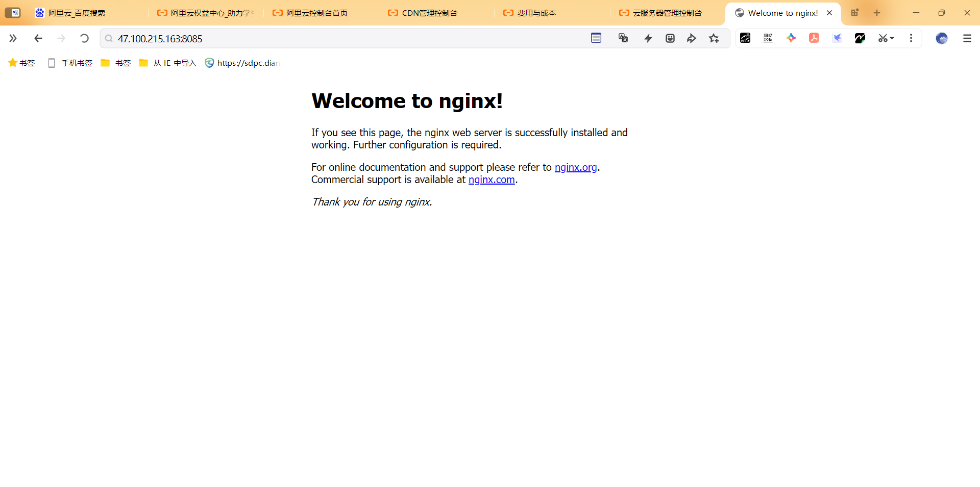The image size is (980, 487).
Task: Open the black 'en' translation extension
Action: 745,38
